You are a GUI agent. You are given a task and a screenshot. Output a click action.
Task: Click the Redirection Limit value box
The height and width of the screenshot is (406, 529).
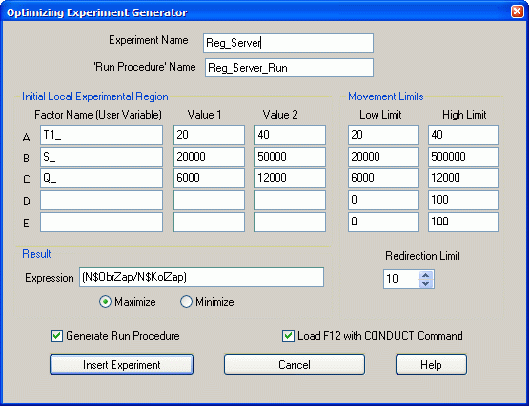401,279
